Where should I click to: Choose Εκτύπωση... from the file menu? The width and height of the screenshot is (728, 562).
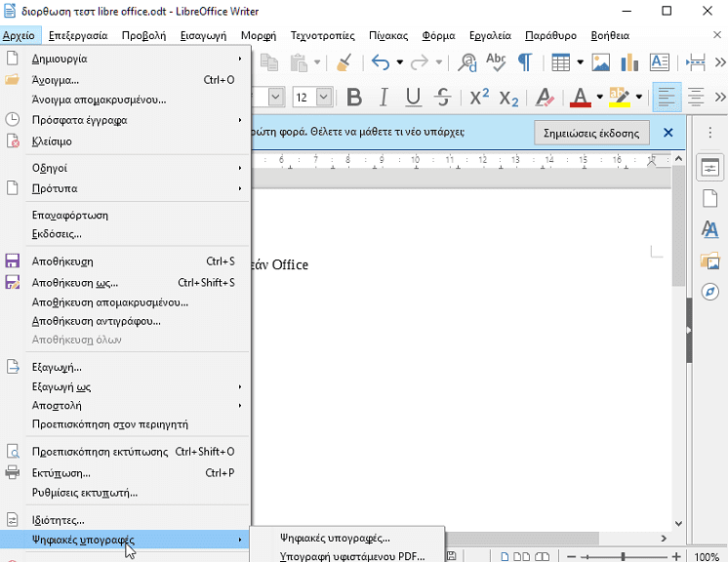(125, 473)
